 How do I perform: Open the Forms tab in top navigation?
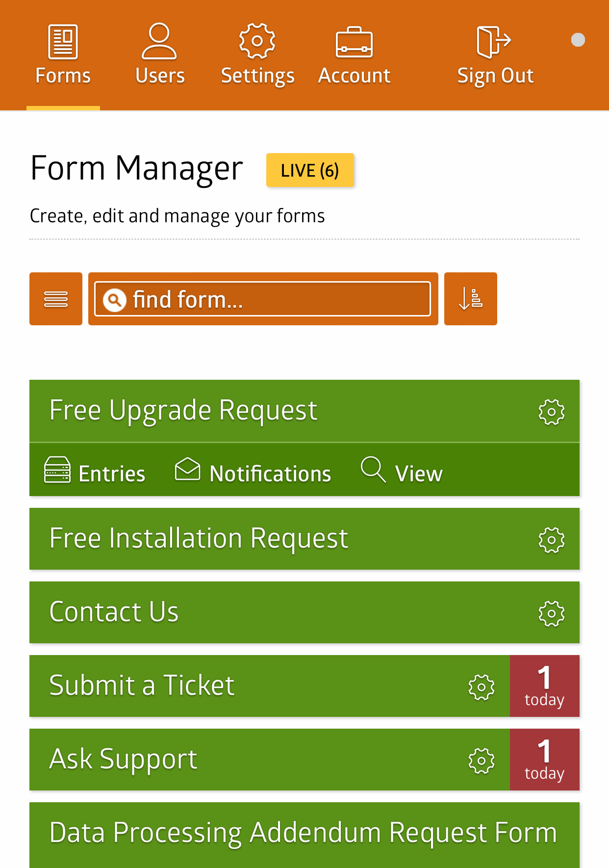(x=63, y=55)
